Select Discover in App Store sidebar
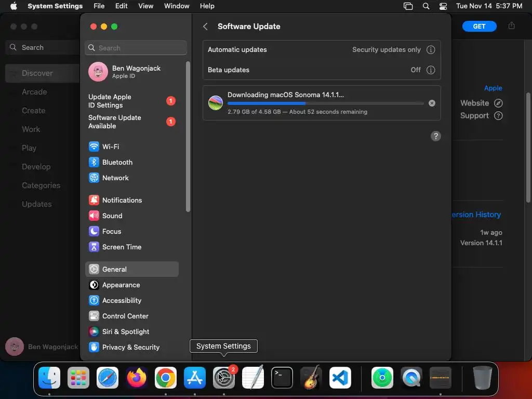 tap(43, 73)
